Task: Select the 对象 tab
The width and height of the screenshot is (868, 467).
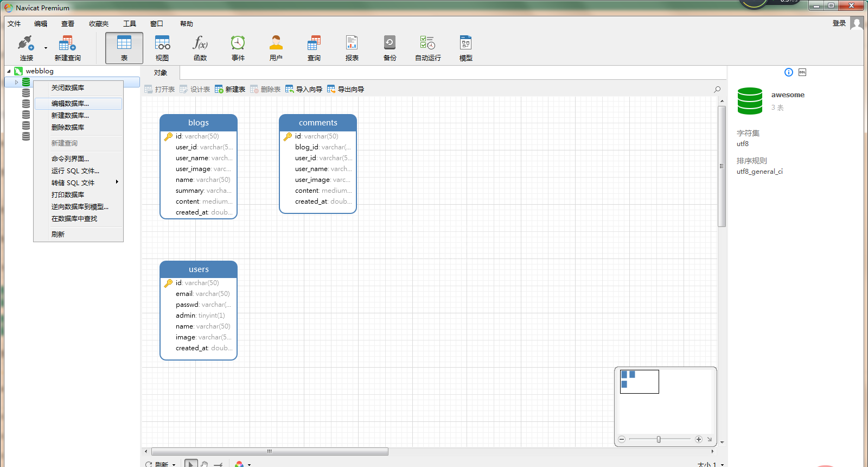Action: [161, 73]
